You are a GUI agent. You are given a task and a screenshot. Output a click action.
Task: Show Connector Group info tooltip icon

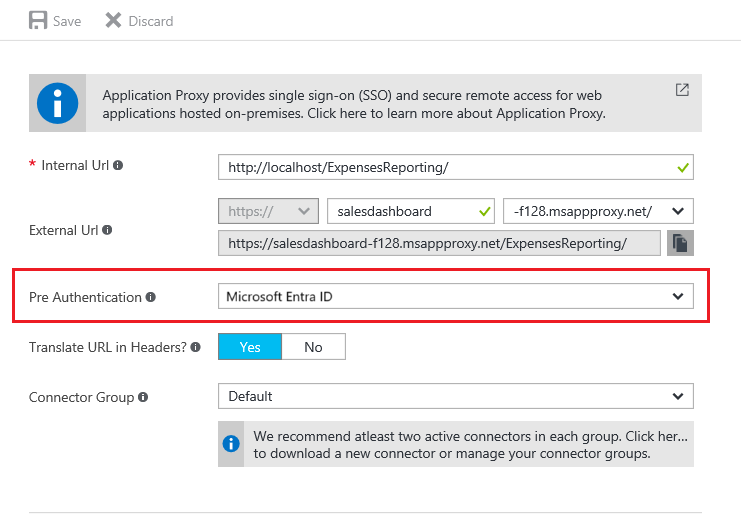tap(143, 397)
